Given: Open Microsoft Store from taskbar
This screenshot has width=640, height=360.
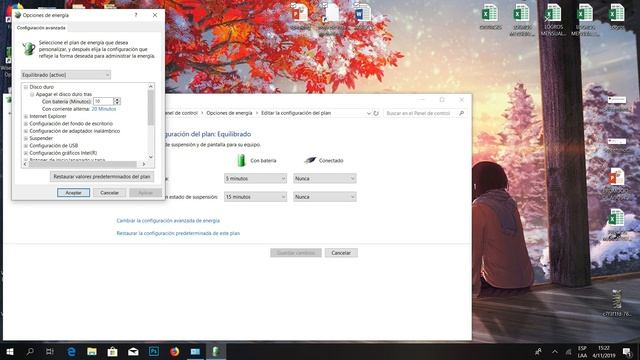Looking at the screenshot, I should tap(113, 351).
